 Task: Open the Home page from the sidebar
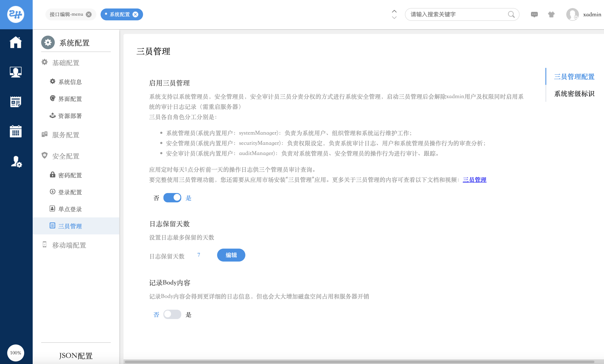pos(15,42)
